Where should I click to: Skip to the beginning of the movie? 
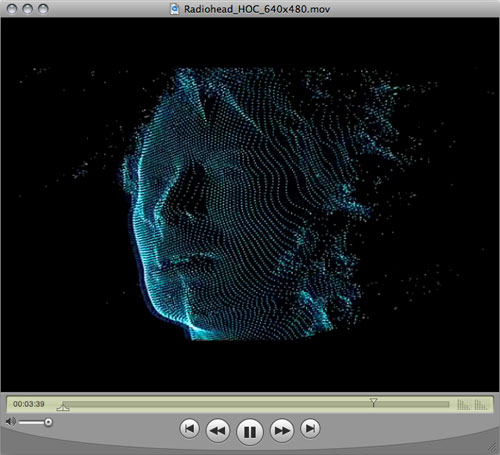pyautogui.click(x=190, y=428)
